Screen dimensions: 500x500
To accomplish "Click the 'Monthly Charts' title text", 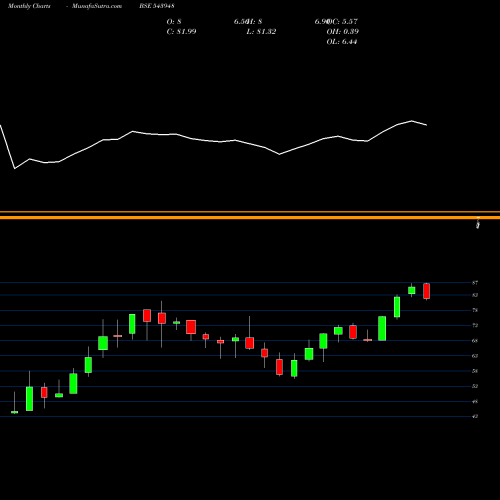I will click(x=29, y=6).
